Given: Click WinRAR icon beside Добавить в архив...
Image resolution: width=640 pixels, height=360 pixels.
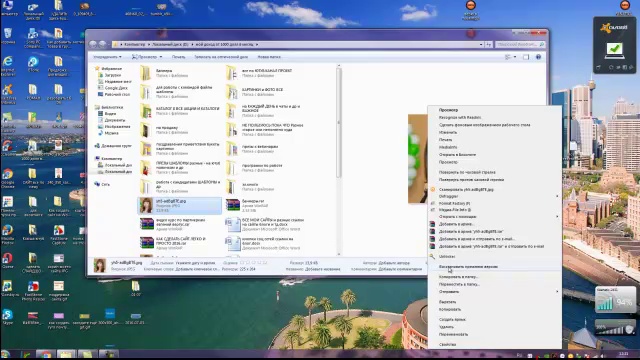Looking at the screenshot, I should coord(433,224).
